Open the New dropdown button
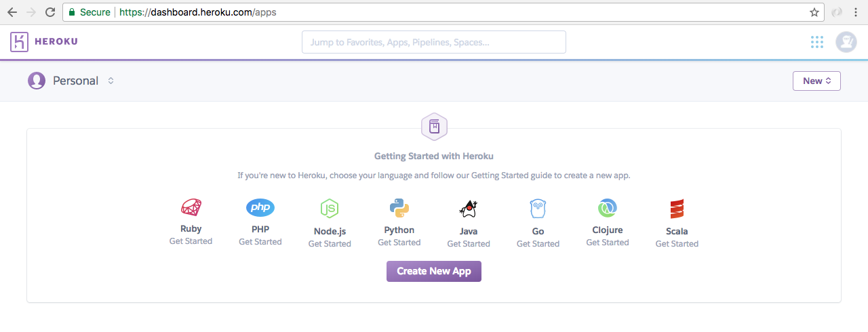This screenshot has width=868, height=332. [x=816, y=81]
